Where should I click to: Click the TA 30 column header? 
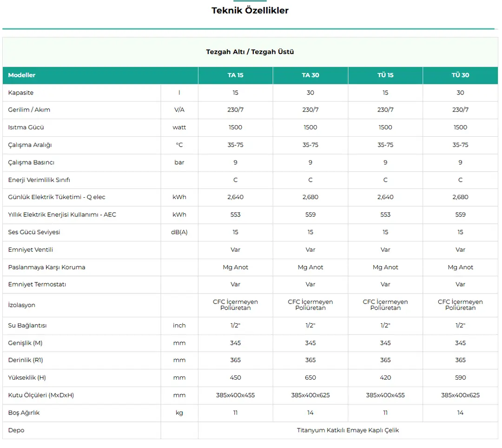pos(310,75)
